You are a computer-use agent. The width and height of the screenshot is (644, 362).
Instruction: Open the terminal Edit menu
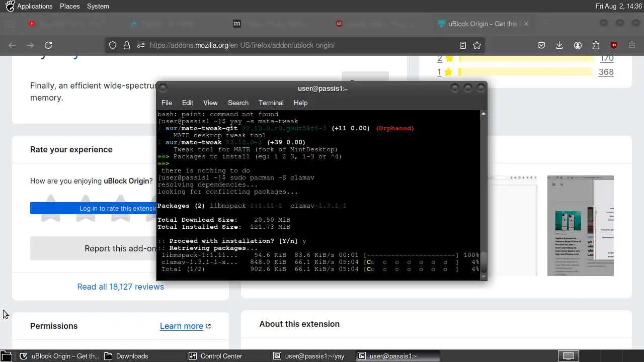click(188, 103)
